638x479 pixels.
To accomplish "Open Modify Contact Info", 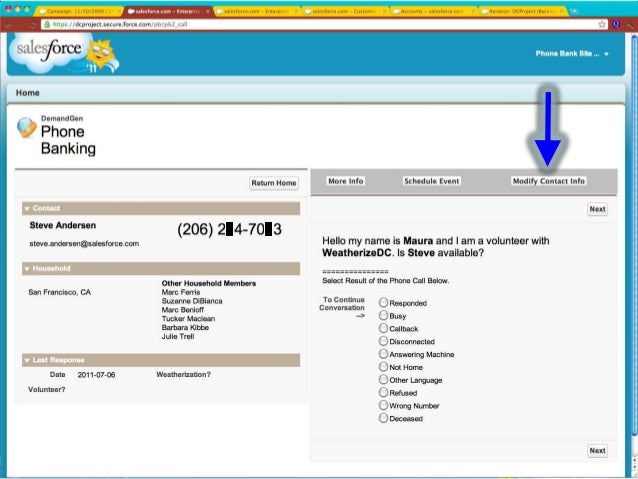I will [548, 181].
